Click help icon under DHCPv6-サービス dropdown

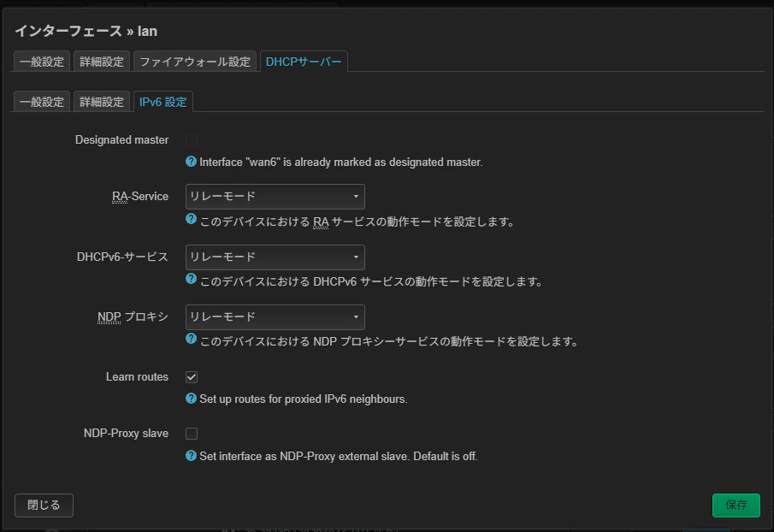point(191,279)
